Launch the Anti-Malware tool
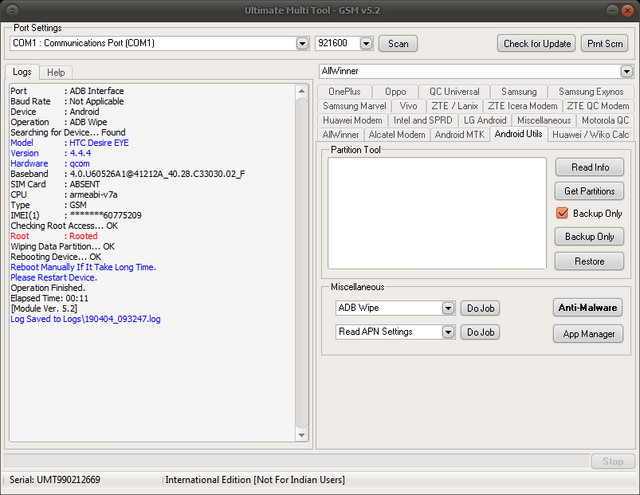640x495 pixels. point(588,308)
